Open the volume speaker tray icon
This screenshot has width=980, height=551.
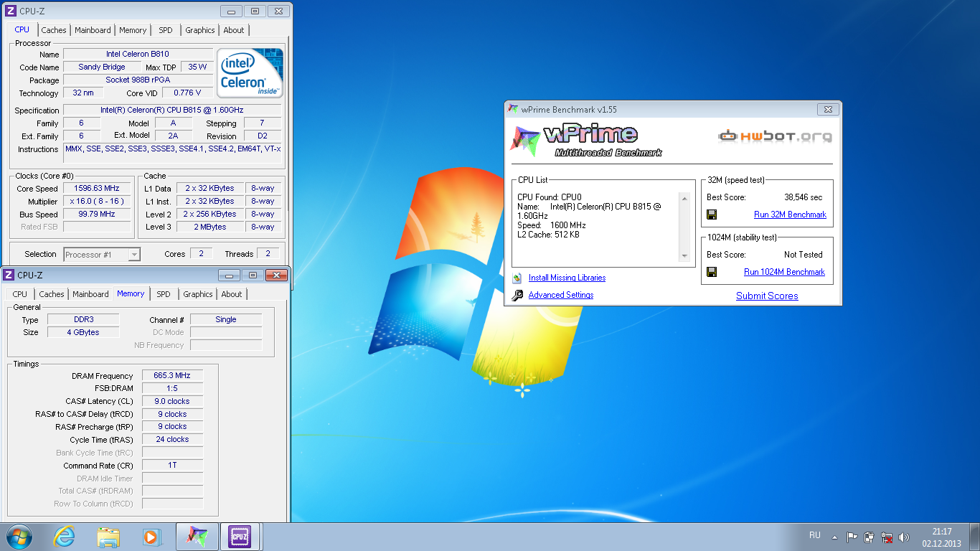(x=904, y=537)
